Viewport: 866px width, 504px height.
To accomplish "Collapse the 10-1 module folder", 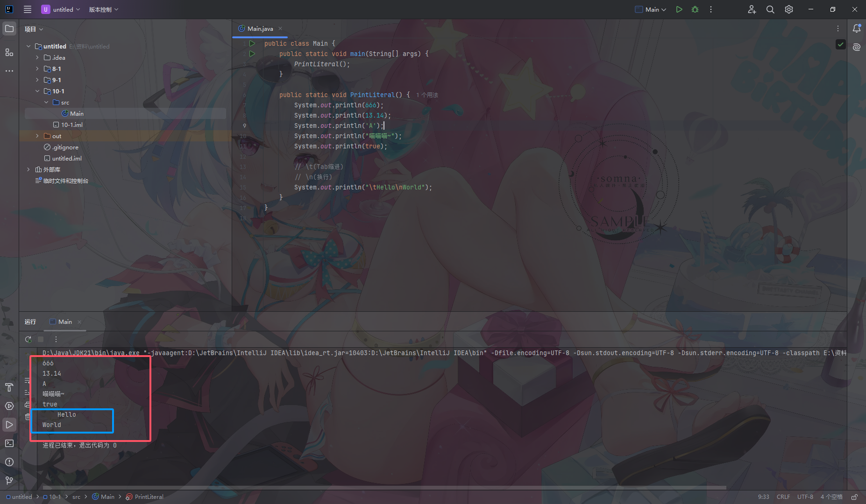I will pos(37,91).
